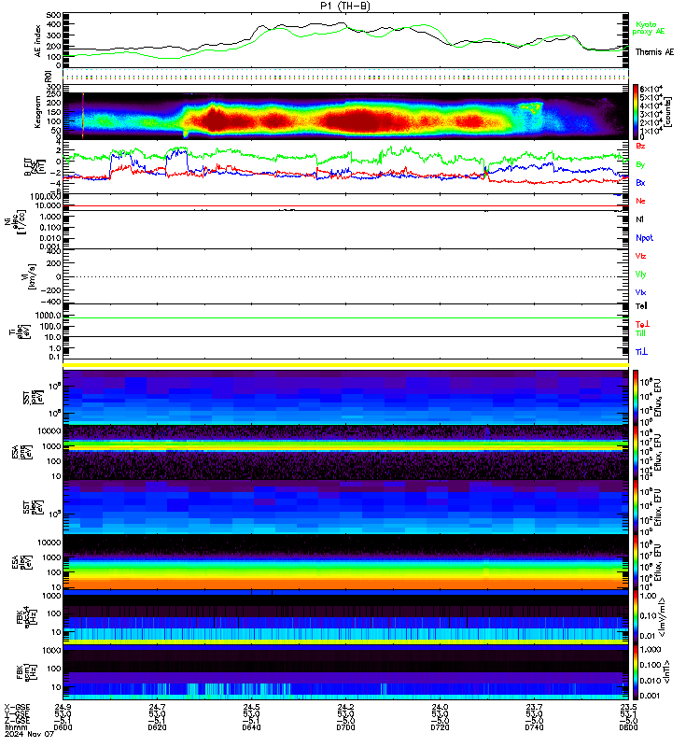Pick the FBK electric field <|mV/m|> color bar
700x747 pixels.
coord(636,617)
